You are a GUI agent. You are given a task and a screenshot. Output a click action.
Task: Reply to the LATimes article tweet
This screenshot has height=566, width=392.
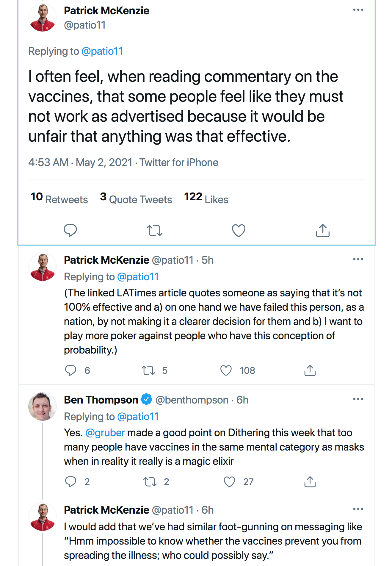point(71,370)
